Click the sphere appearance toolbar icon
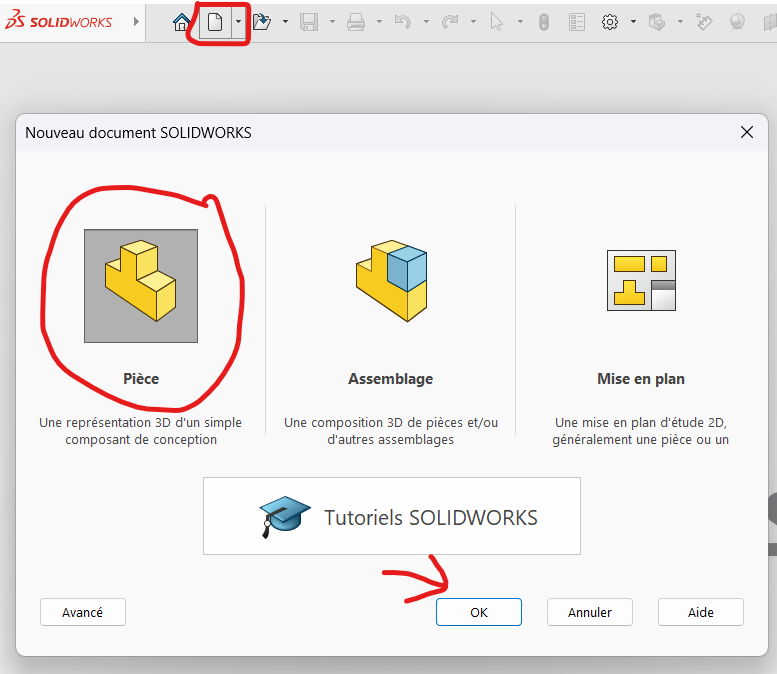The image size is (777, 674). click(x=737, y=22)
